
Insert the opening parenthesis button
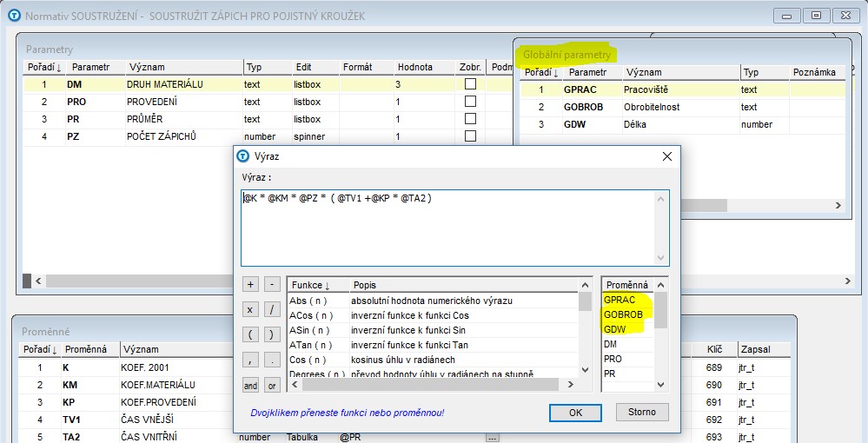(250, 334)
